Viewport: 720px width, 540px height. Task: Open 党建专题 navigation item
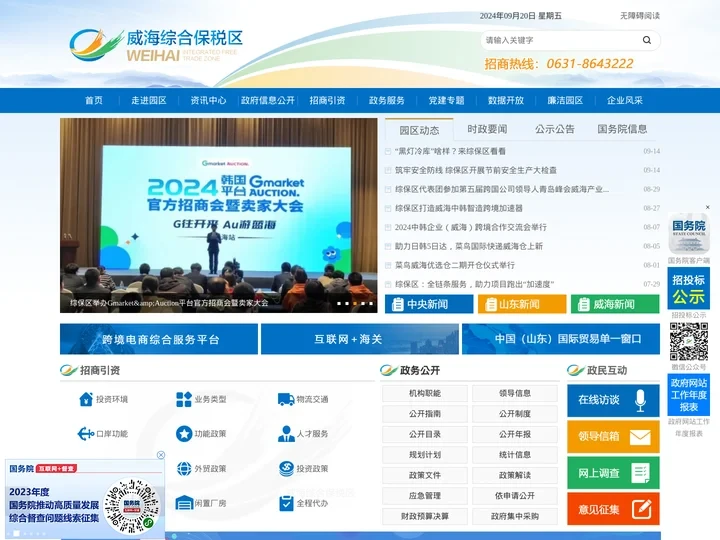[446, 100]
